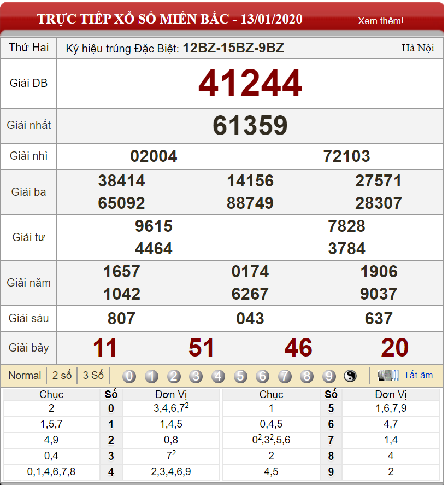The height and width of the screenshot is (485, 448).
Task: Click special prize number 41244
Action: coord(250,83)
